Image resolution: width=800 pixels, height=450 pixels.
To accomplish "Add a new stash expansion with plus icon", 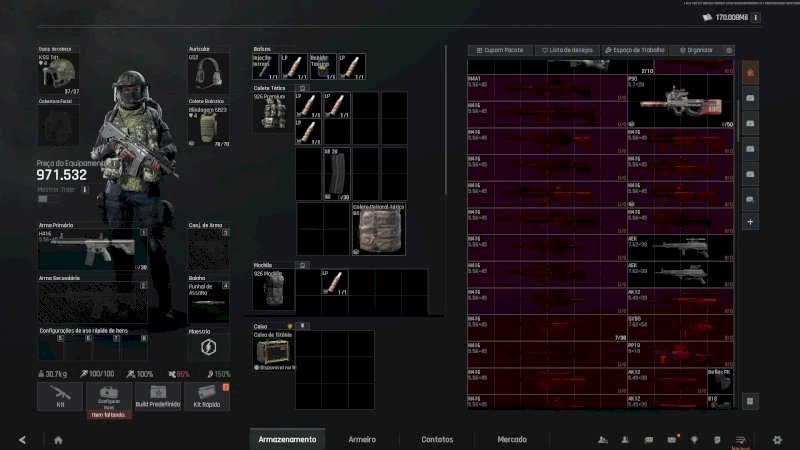I will 750,222.
